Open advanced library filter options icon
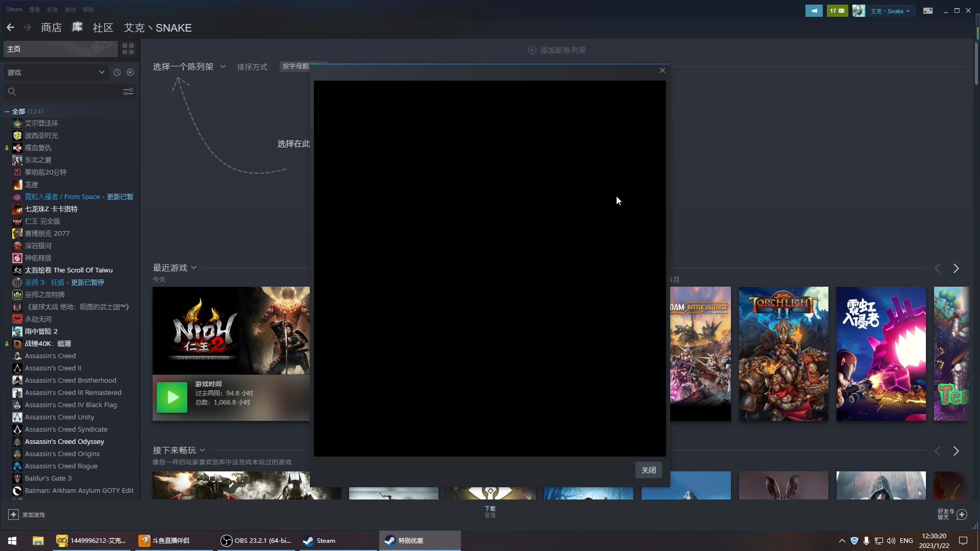 pyautogui.click(x=128, y=92)
